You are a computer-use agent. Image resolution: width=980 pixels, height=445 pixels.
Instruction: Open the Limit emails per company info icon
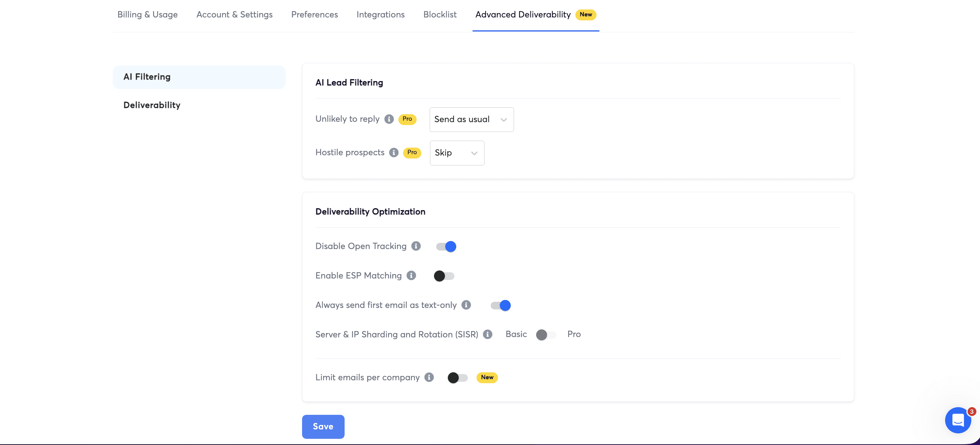[x=429, y=377]
